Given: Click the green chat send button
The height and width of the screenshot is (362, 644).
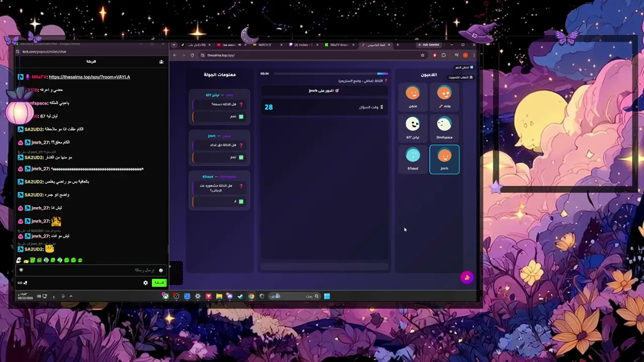Looking at the screenshot, I should pos(159,283).
